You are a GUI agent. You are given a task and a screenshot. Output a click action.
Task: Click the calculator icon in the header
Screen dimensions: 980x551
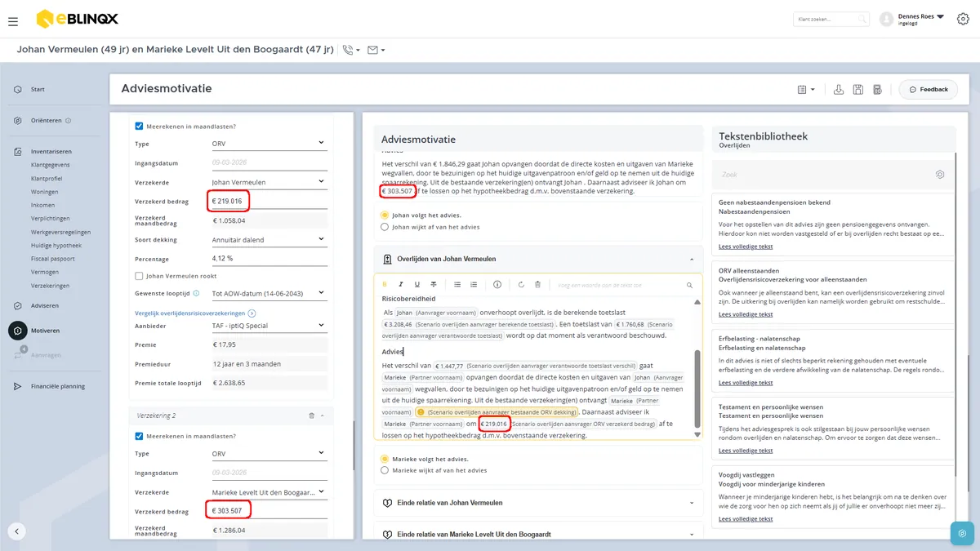tap(877, 90)
